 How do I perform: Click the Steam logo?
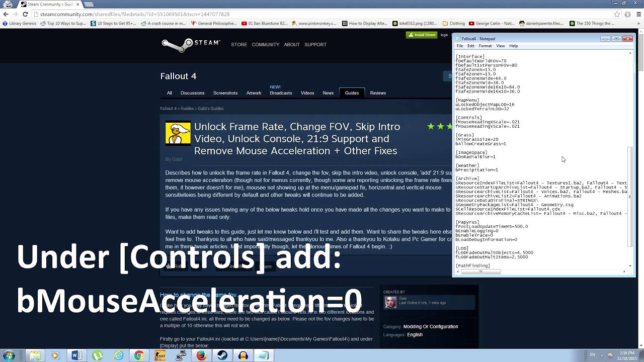pos(191,45)
